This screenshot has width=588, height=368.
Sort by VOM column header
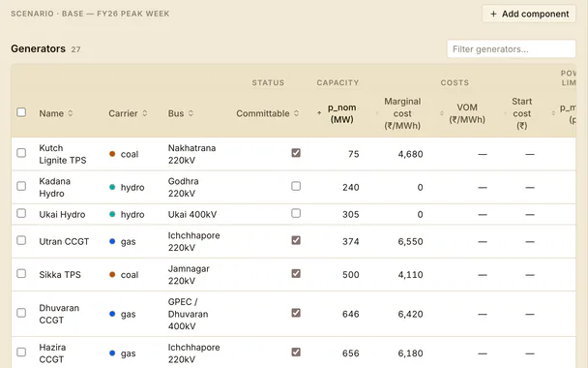(463, 113)
